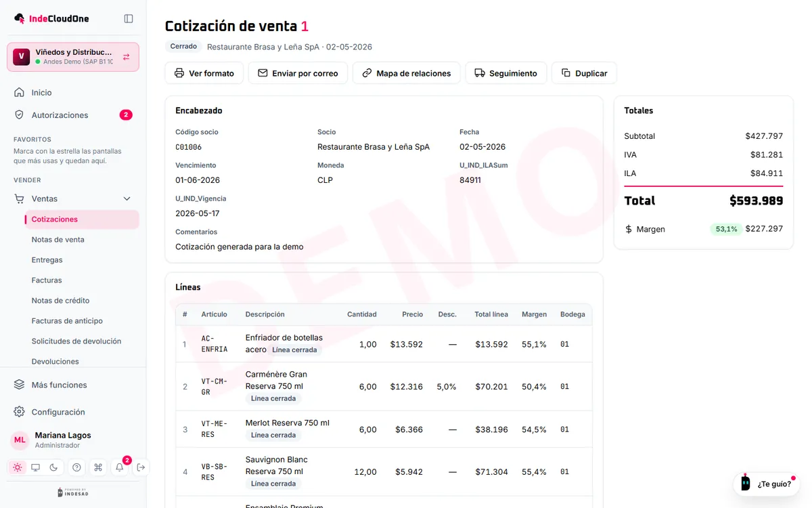Click the Total línea column header
Viewport: 812px width, 508px height.
(491, 314)
